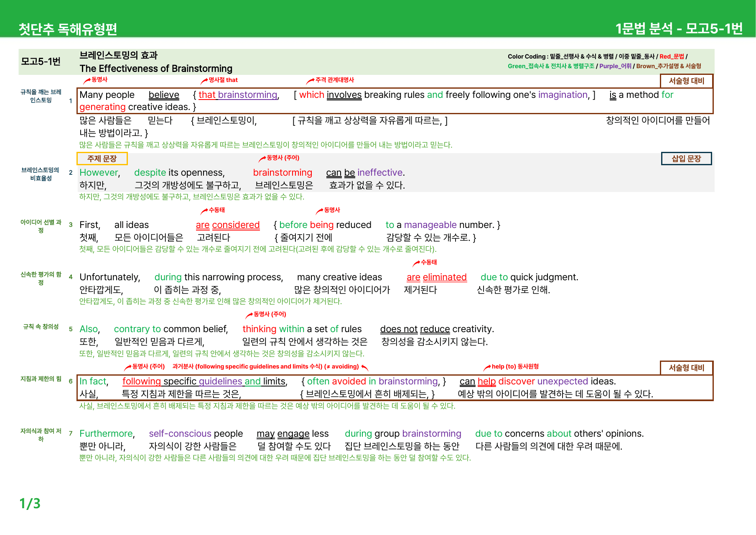Screen dimensions: 756x535
Task: Click the underlined word 'involves'
Action: click(344, 95)
